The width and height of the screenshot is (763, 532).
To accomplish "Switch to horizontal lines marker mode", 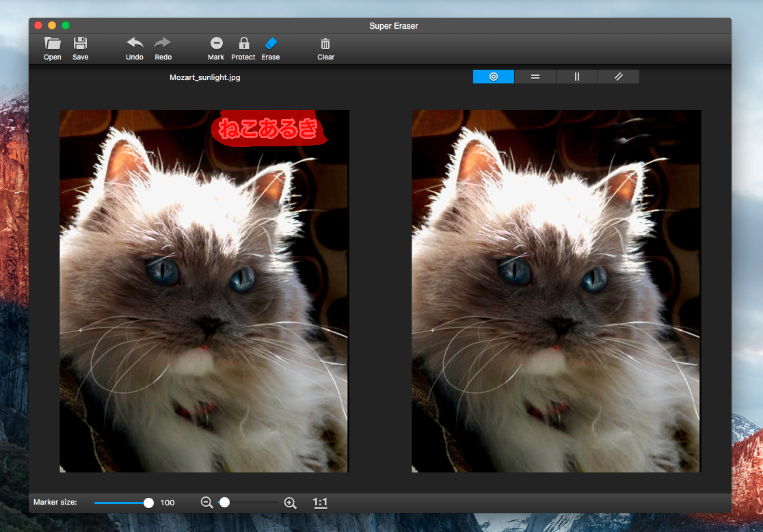I will [535, 77].
